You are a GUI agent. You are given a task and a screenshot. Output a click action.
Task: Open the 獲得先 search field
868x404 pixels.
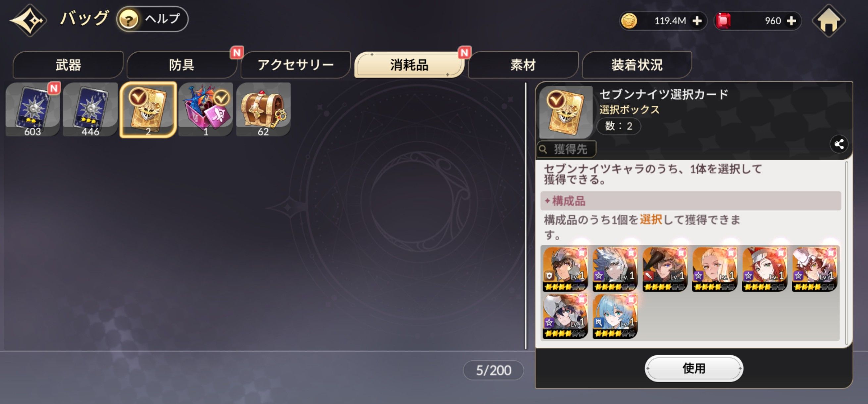tap(566, 149)
